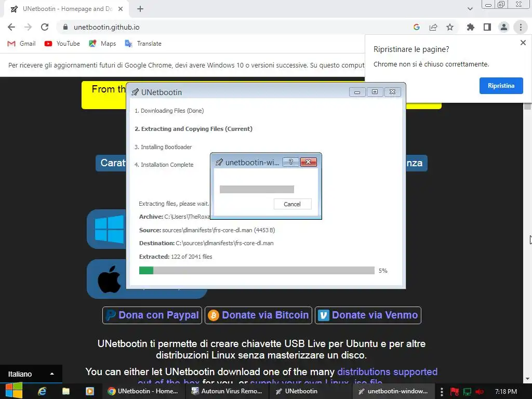This screenshot has height=399, width=532.
Task: Click the green extraction progress bar
Action: point(146,270)
